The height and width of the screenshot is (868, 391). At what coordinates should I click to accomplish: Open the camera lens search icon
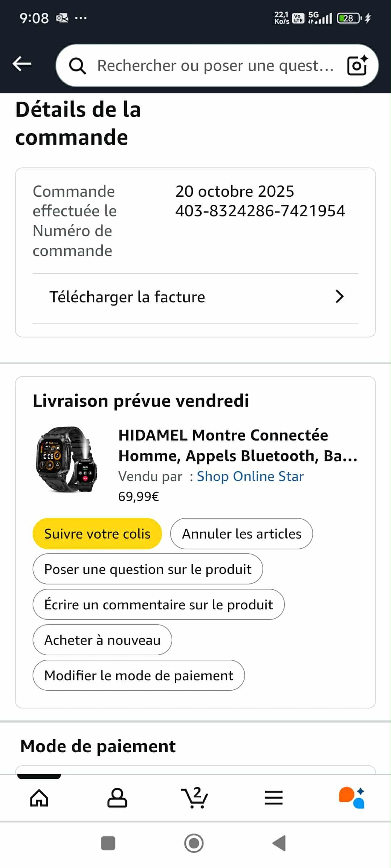tap(357, 65)
